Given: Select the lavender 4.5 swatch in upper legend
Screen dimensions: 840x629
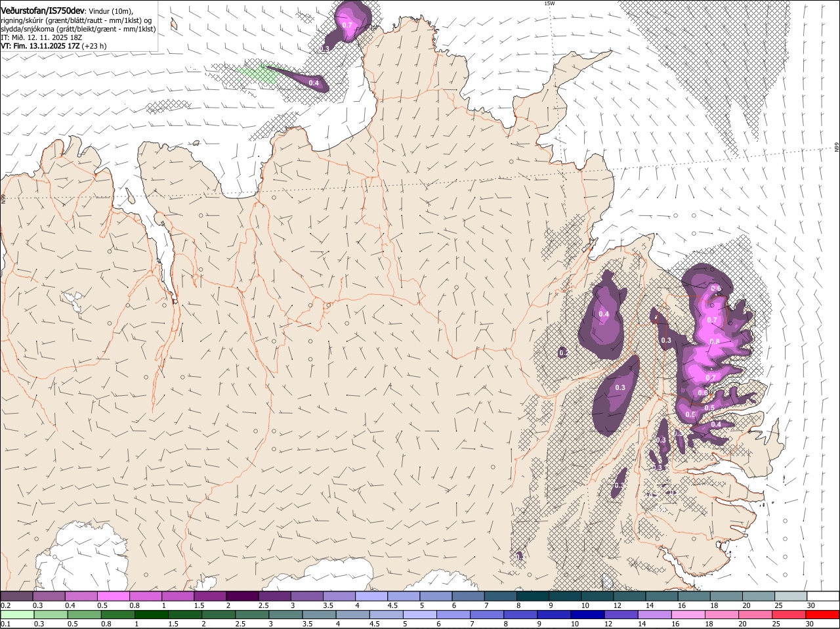Looking at the screenshot, I should pyautogui.click(x=402, y=596).
